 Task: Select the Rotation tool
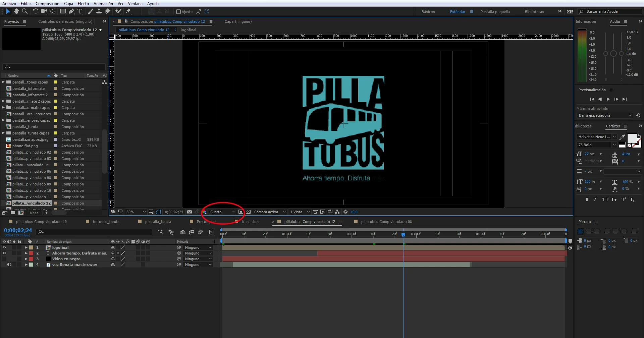[x=35, y=11]
